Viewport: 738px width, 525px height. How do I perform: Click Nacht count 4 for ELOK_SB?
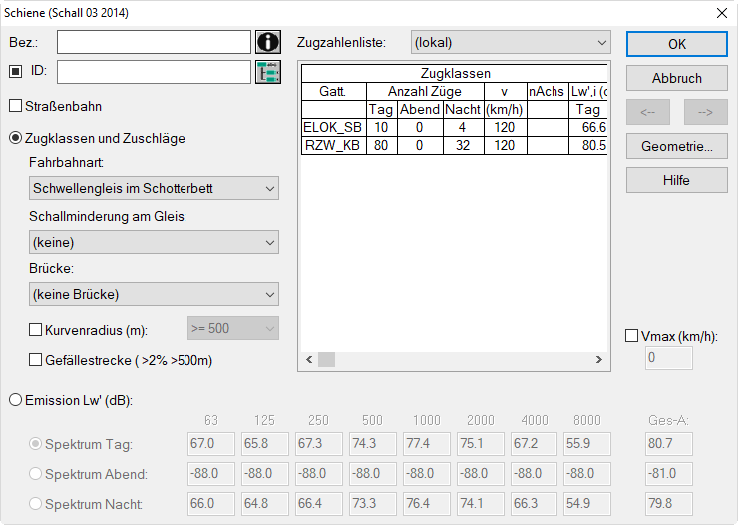point(464,127)
